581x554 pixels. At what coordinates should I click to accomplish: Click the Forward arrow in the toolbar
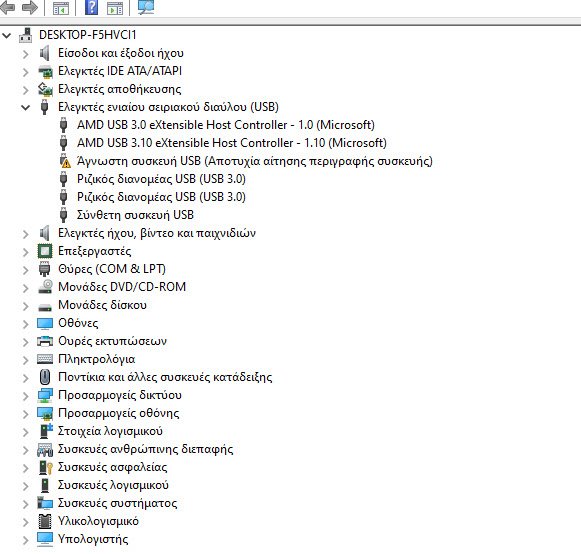coord(30,7)
